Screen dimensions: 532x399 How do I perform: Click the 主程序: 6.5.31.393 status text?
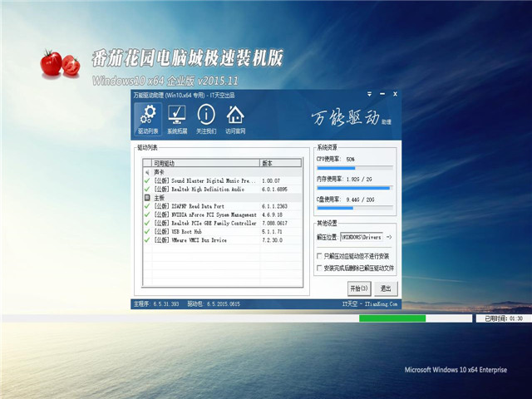[156, 304]
